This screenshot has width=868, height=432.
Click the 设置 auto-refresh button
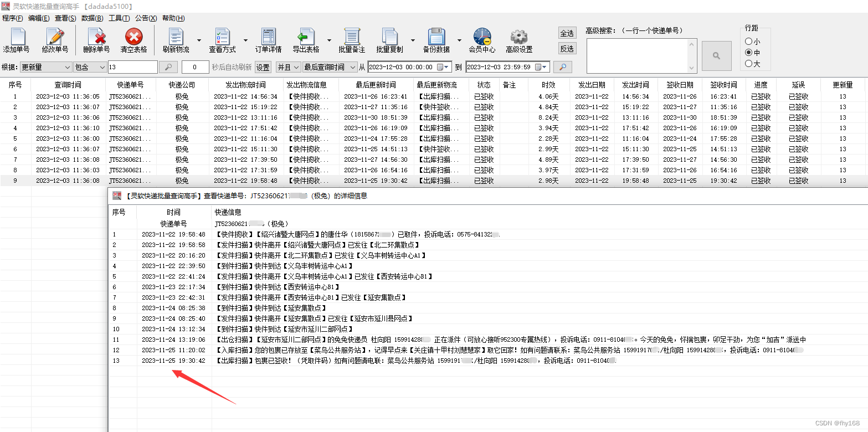tap(263, 67)
